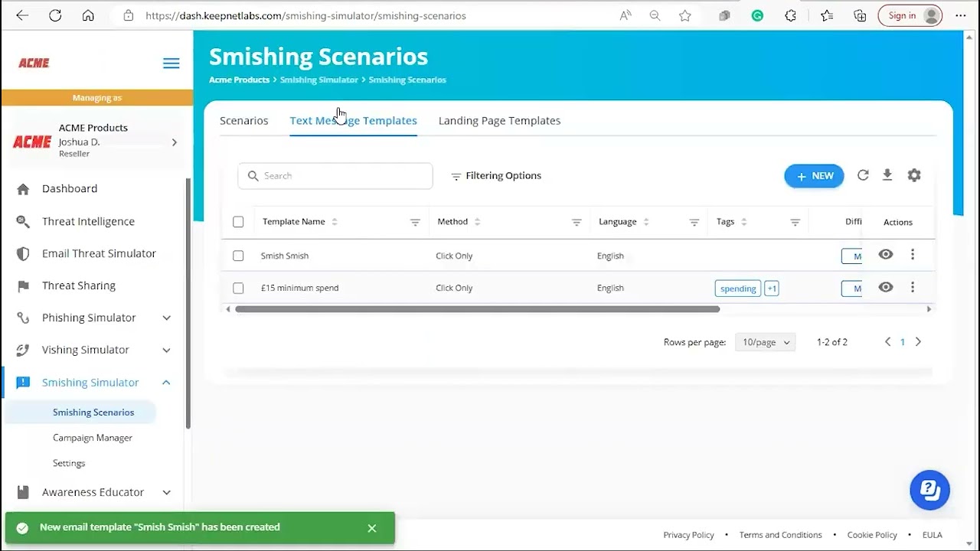Viewport: 980px width, 551px height.
Task: Go to next table page
Action: click(x=918, y=342)
